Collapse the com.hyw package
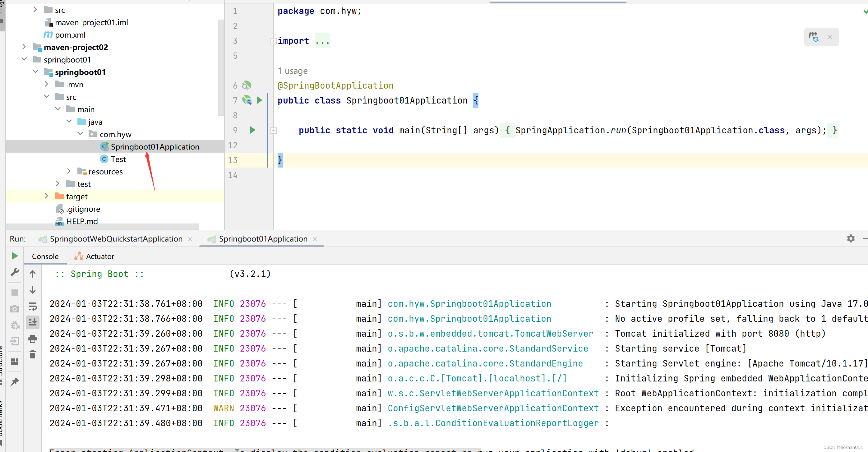 point(80,134)
